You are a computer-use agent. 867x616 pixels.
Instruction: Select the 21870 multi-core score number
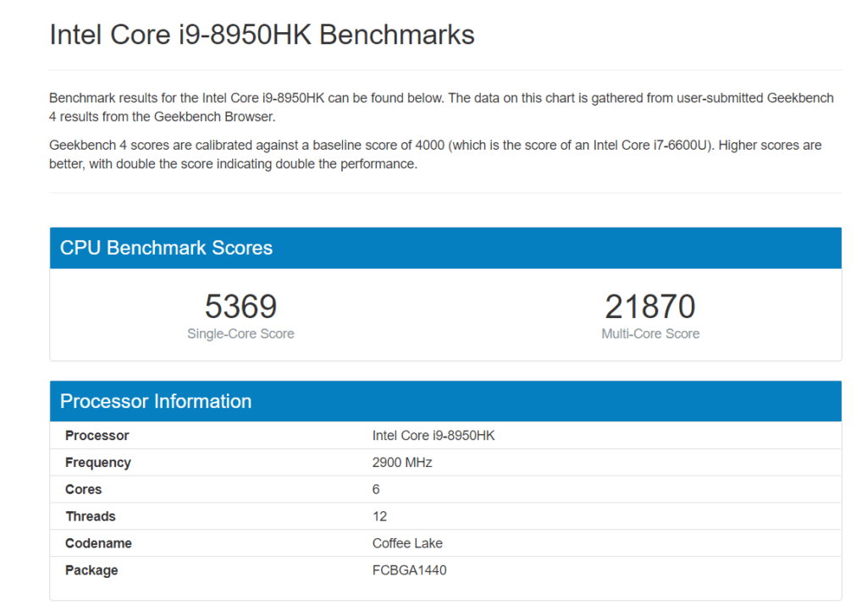[649, 306]
